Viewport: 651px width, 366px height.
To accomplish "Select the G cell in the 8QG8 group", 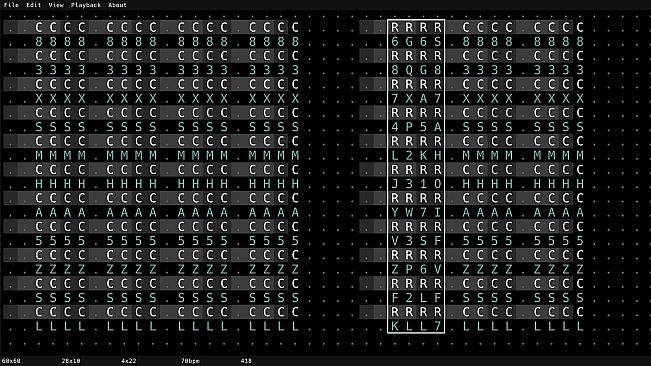I will click(423, 70).
